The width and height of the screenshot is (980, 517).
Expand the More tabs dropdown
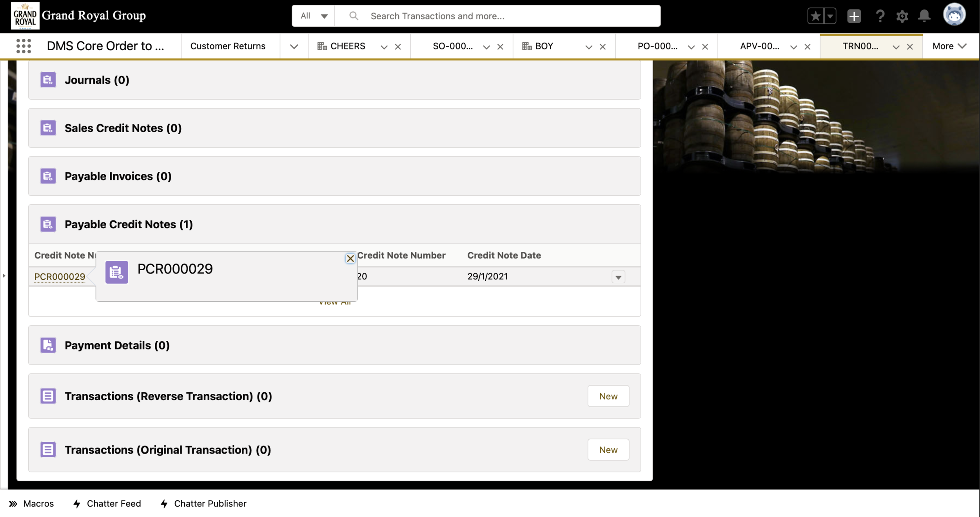pos(949,46)
